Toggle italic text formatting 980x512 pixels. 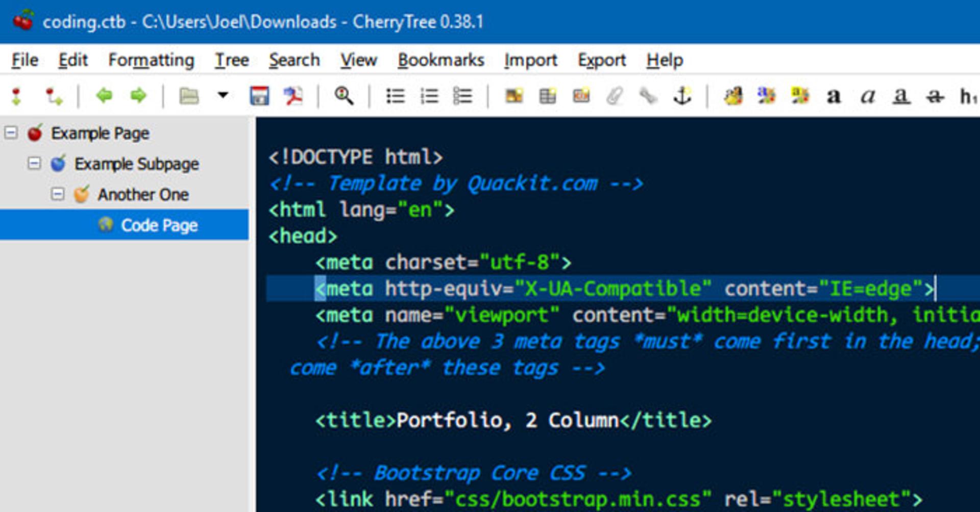[x=868, y=96]
